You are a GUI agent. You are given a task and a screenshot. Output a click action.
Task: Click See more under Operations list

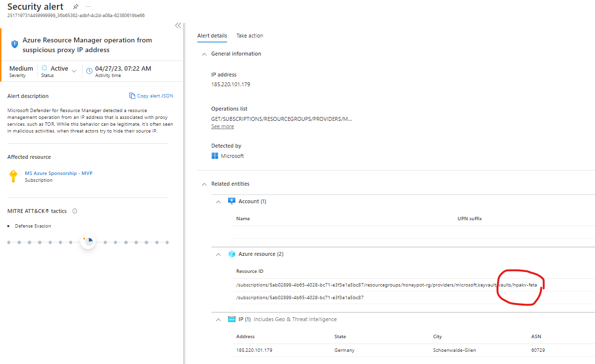click(222, 126)
